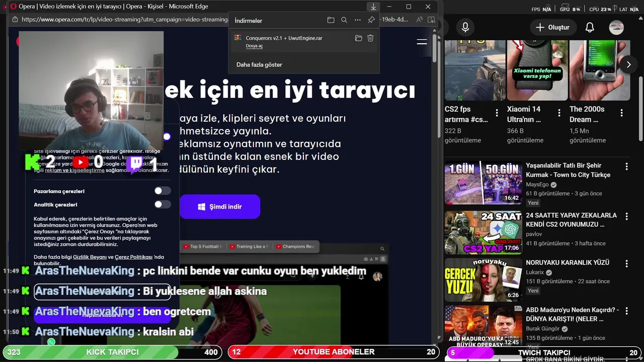Image resolution: width=644 pixels, height=362 pixels.
Task: Open NORUYAKU KARANLIK YÜZÜ video title
Action: [x=568, y=262]
